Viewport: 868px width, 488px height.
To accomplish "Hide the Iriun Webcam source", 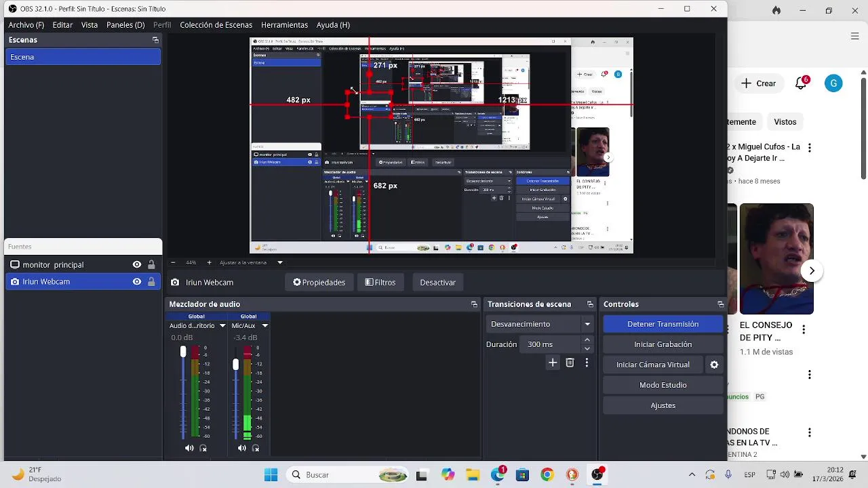I will pos(137,281).
